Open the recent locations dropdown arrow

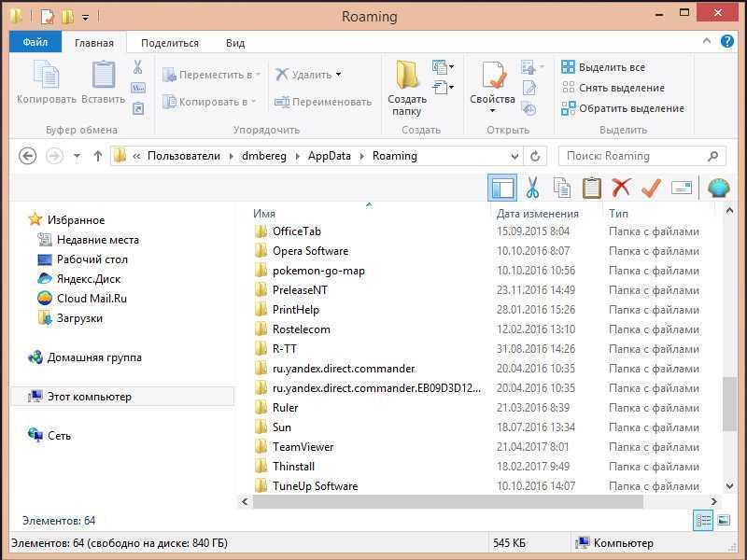77,156
